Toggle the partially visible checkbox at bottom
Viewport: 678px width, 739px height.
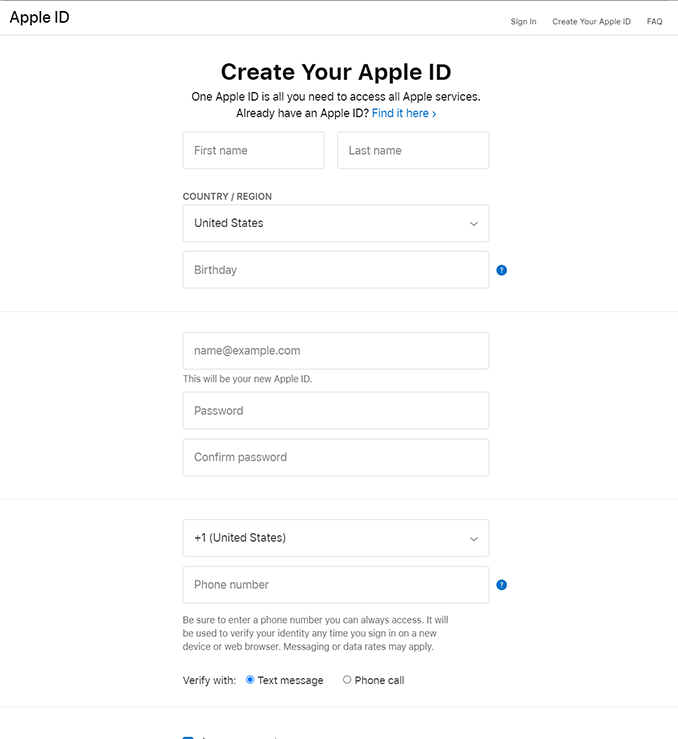(188, 737)
